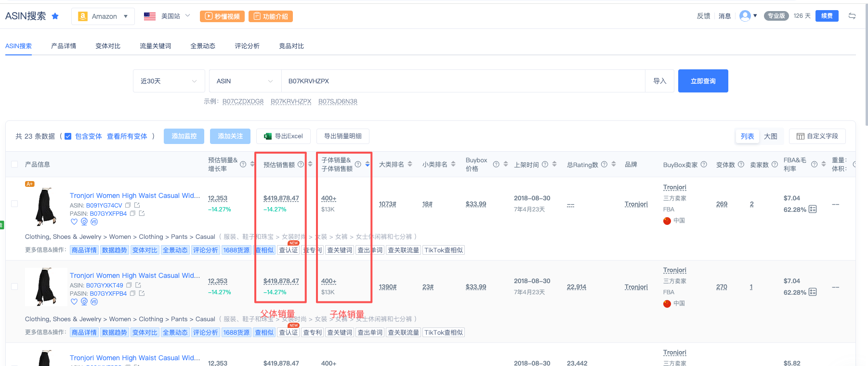Open external link icon beside ASIN B07GYXKT49
The image size is (868, 366).
coord(138,285)
